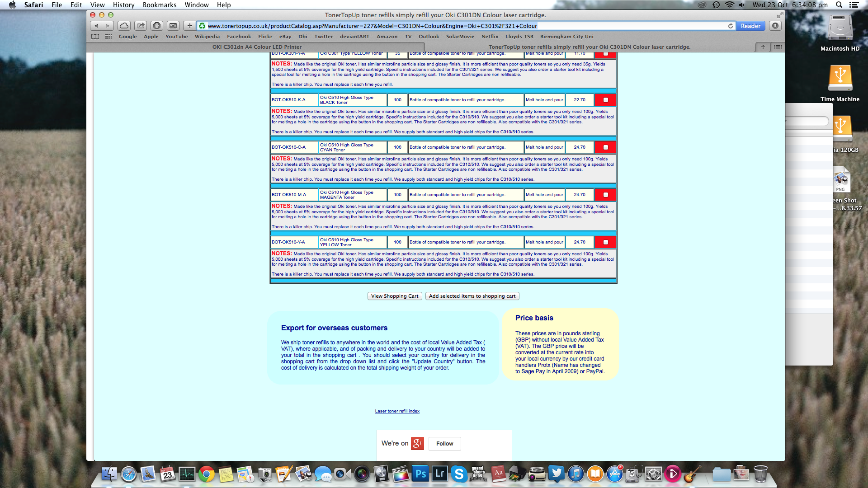868x488 pixels.
Task: Open a new tab with plus button
Action: tap(763, 47)
